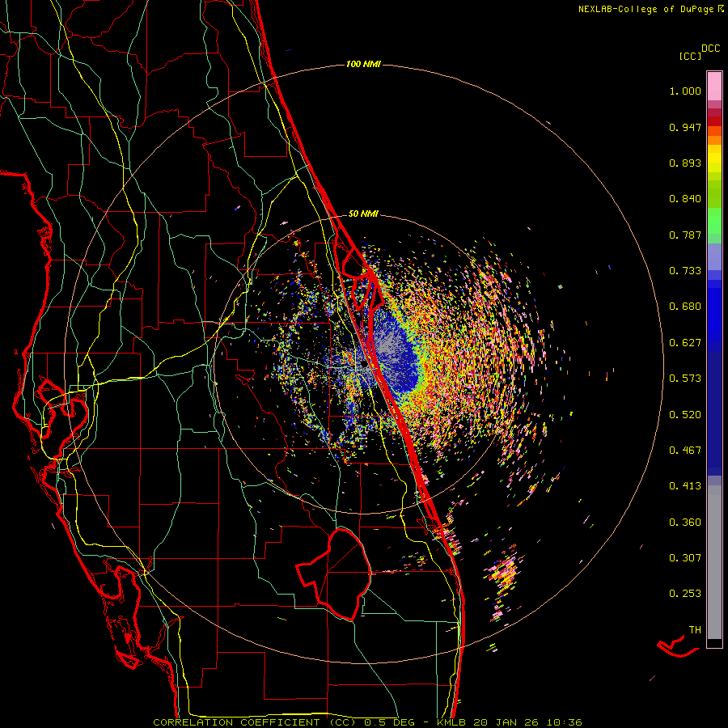The image size is (728, 728).
Task: Click the [CC] units label
Action: 691,56
